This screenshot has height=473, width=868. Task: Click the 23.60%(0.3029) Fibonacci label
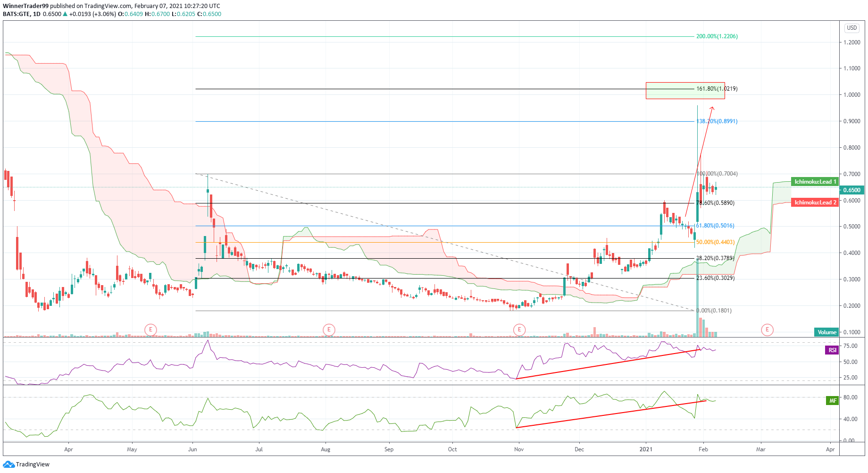715,278
